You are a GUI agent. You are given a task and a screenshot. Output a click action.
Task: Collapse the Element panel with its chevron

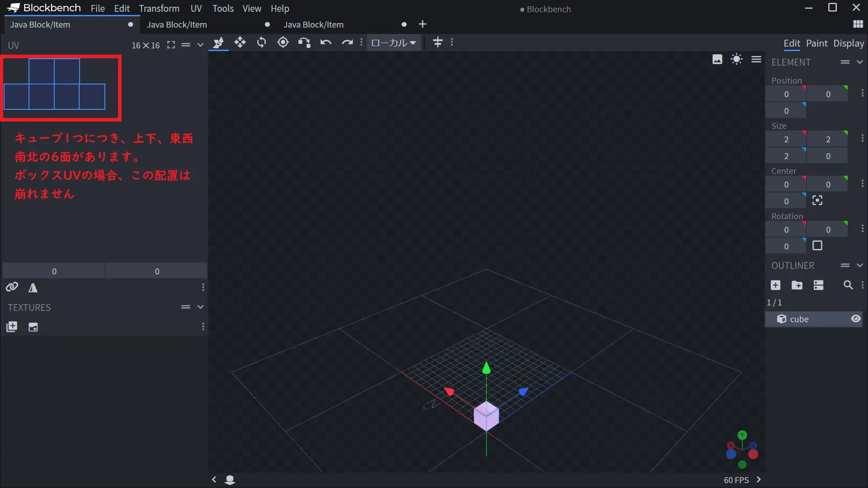click(x=860, y=62)
